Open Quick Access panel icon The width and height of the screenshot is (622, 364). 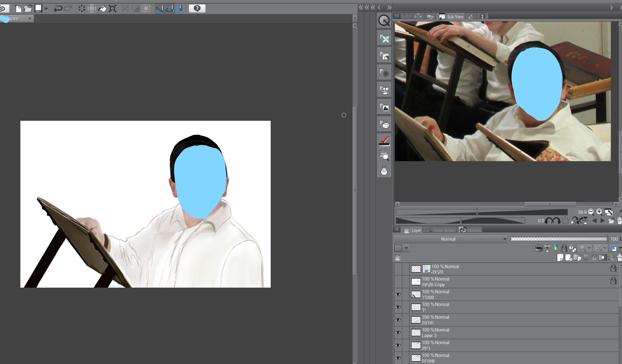384,21
